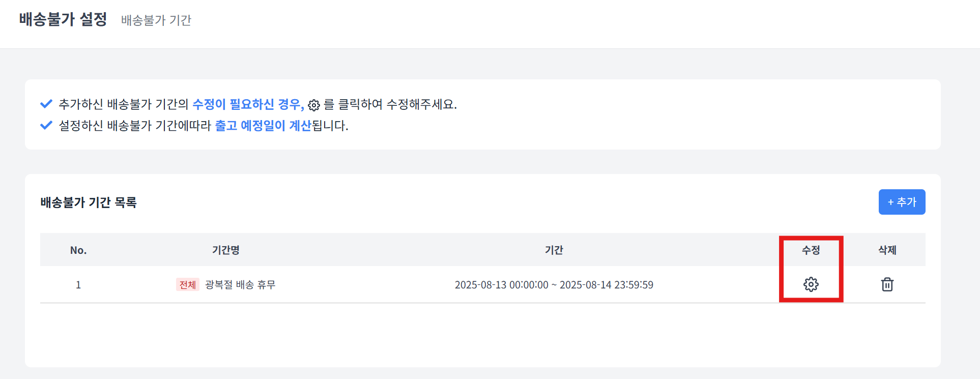The image size is (980, 379).
Task: Click the second blue checkmark bullet icon
Action: click(x=46, y=125)
